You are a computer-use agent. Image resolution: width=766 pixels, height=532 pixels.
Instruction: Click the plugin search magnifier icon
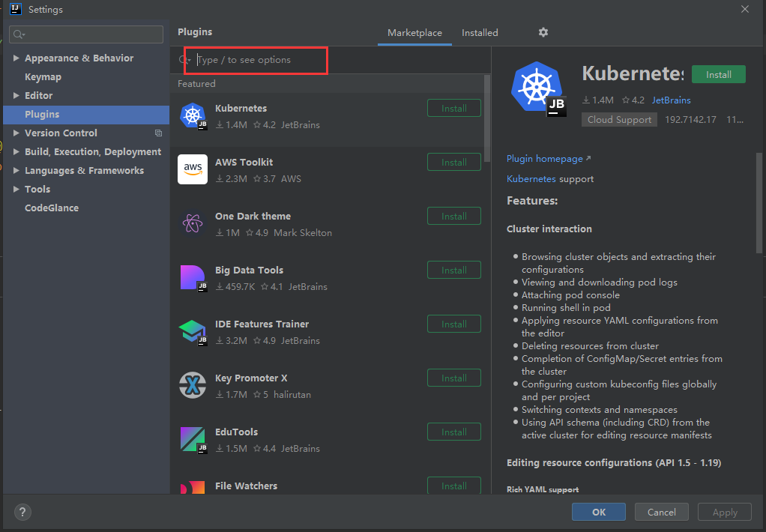tap(184, 60)
